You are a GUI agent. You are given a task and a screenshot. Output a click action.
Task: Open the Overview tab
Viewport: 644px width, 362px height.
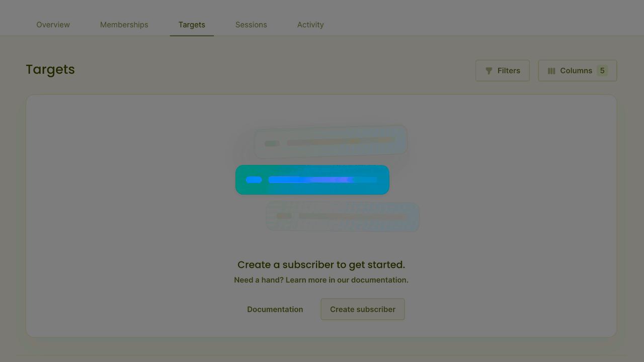(53, 25)
